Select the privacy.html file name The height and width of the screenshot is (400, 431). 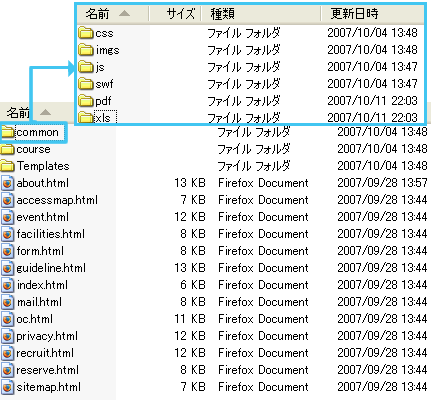tap(47, 336)
